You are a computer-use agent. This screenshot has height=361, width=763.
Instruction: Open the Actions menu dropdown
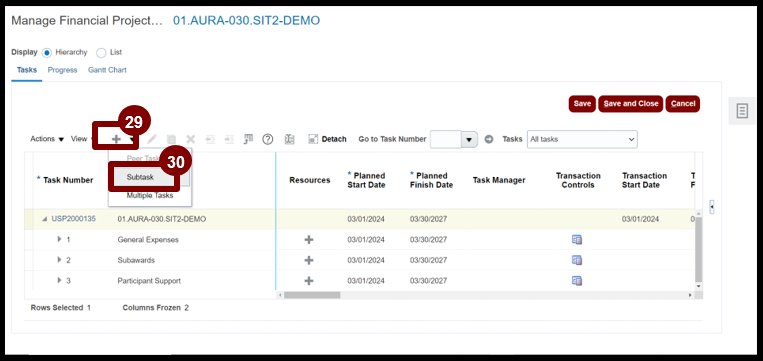coord(47,139)
